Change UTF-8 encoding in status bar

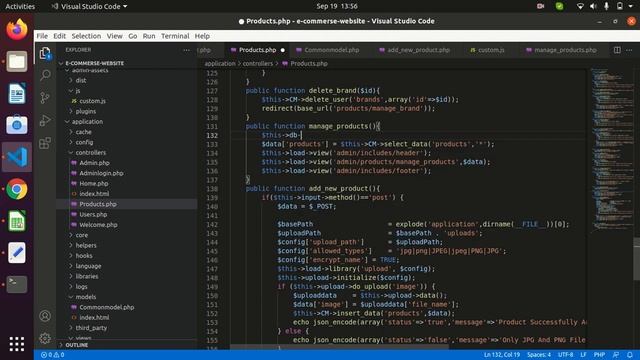565,355
